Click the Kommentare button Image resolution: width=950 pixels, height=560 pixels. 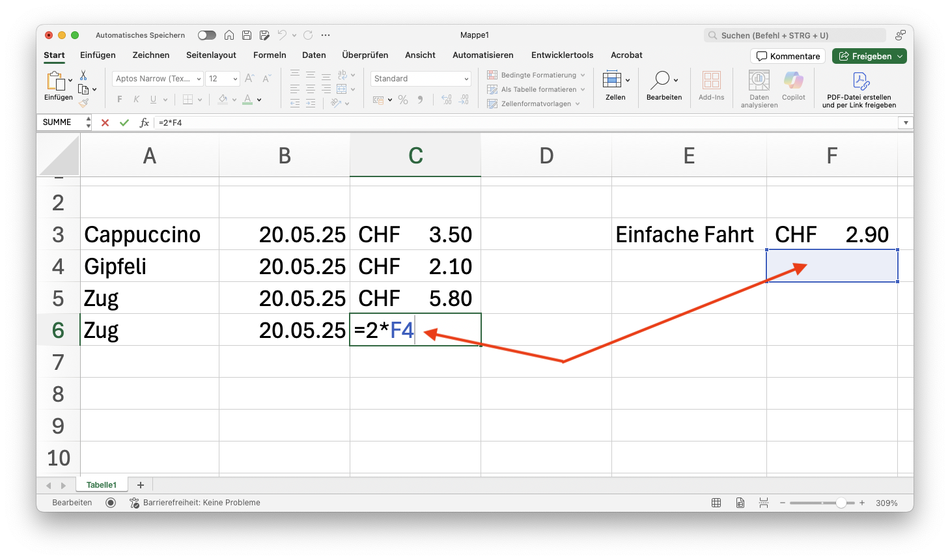[x=788, y=56]
